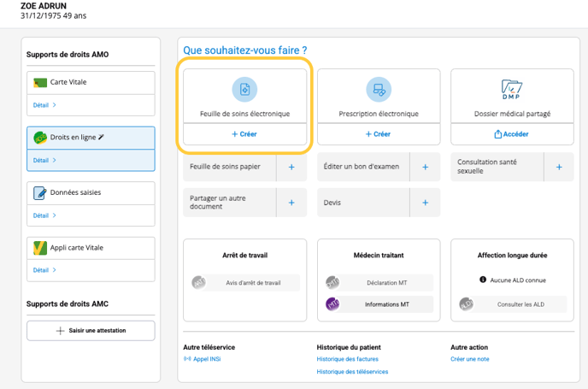Expand Détail under Droits en ligne
The width and height of the screenshot is (588, 389).
click(x=44, y=160)
